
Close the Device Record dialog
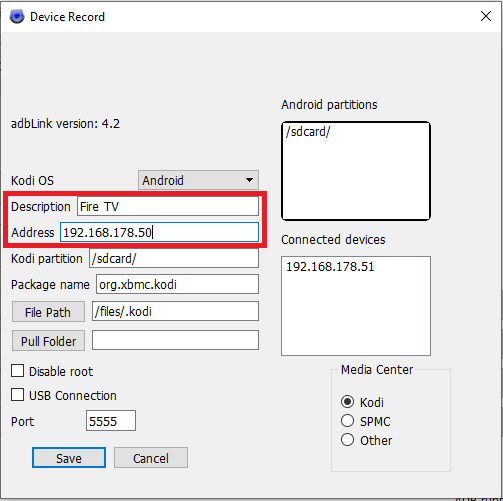point(486,16)
